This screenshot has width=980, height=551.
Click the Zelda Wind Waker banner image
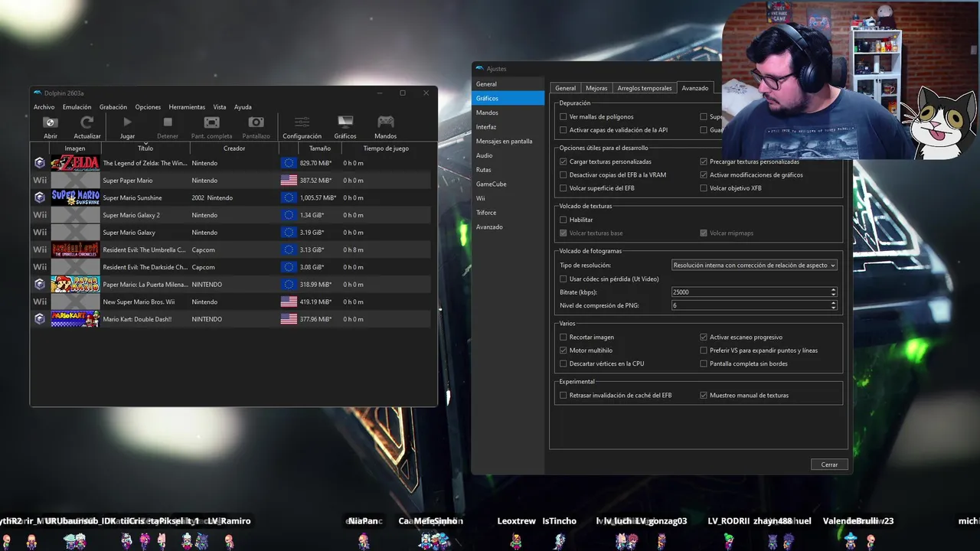click(x=75, y=163)
